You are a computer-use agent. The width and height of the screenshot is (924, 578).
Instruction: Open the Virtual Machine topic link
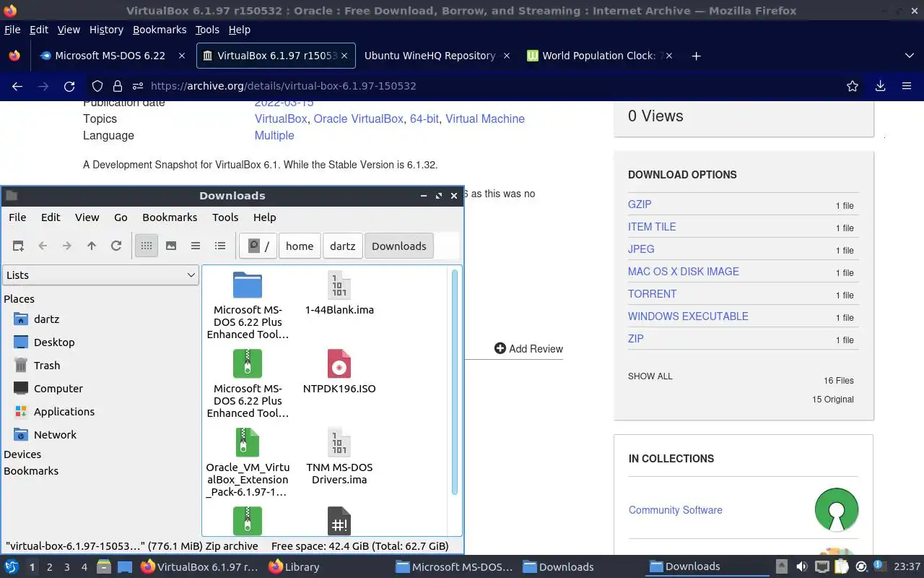coord(485,118)
